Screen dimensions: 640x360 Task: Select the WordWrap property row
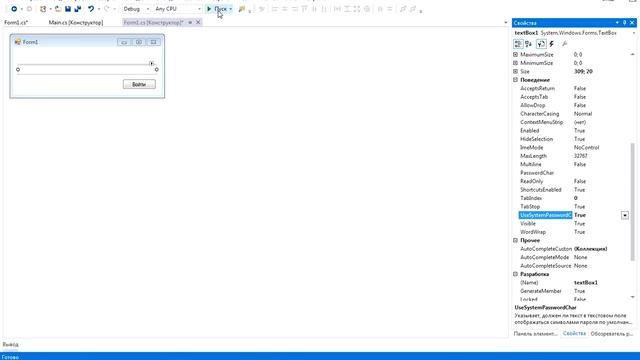click(571, 232)
